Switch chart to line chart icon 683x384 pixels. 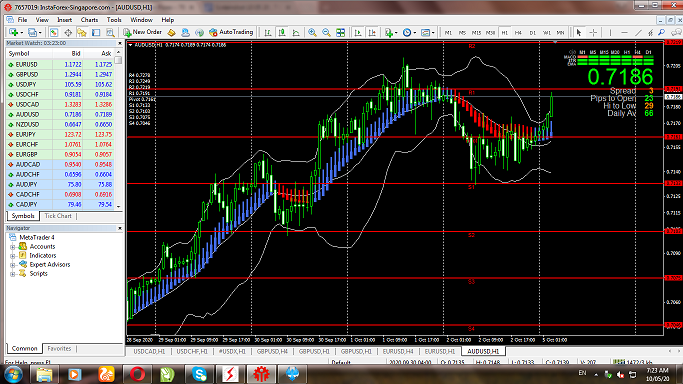click(296, 32)
